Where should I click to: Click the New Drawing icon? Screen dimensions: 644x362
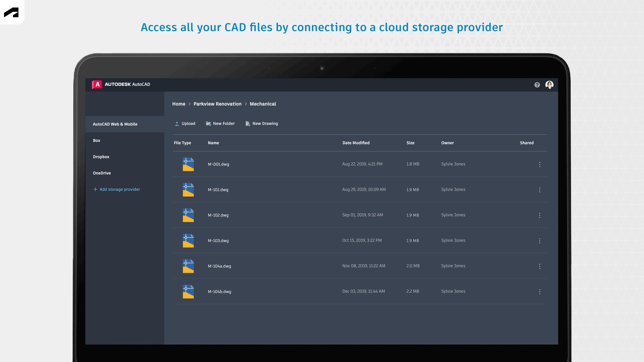point(248,123)
